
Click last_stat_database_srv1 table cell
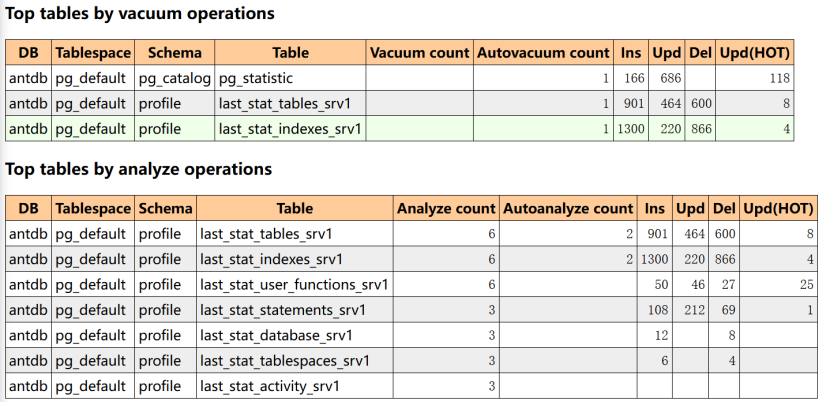pyautogui.click(x=276, y=335)
